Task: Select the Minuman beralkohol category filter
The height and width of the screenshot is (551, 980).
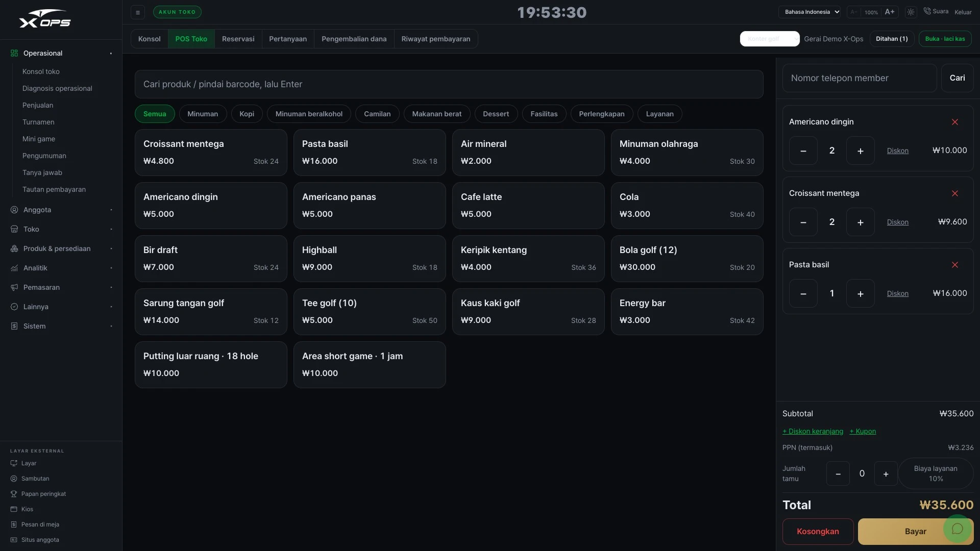Action: pos(309,114)
